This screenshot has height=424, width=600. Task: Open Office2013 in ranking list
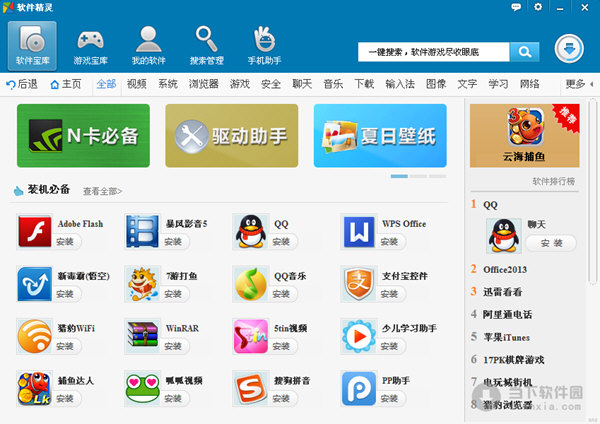click(505, 269)
